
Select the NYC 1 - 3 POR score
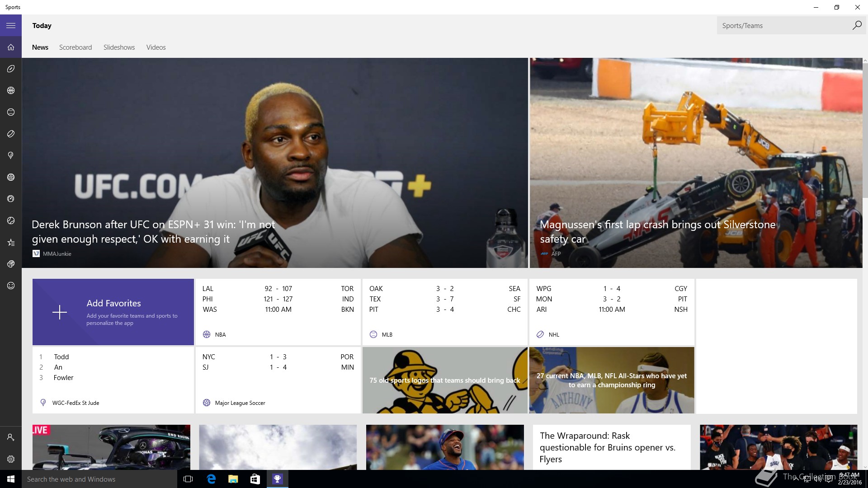pos(278,357)
